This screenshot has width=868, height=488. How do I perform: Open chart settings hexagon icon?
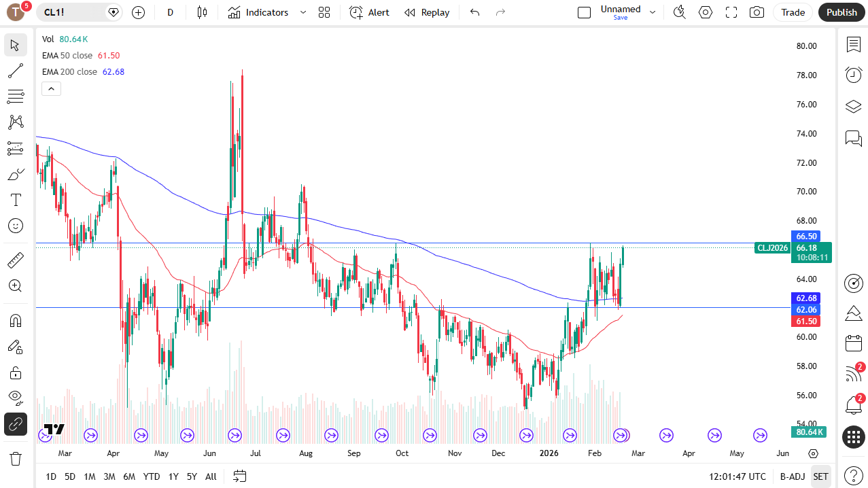[x=706, y=12]
